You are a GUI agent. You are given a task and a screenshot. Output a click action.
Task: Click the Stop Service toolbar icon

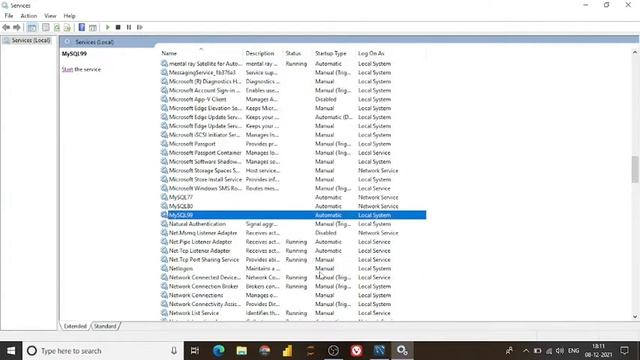tap(118, 27)
